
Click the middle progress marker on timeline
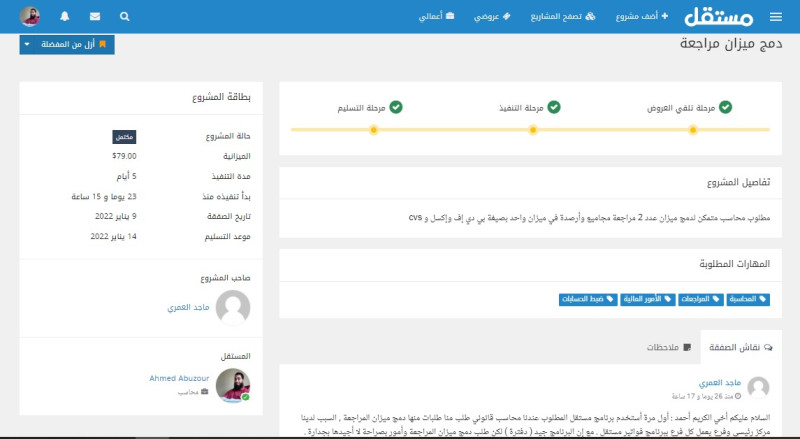pyautogui.click(x=532, y=130)
